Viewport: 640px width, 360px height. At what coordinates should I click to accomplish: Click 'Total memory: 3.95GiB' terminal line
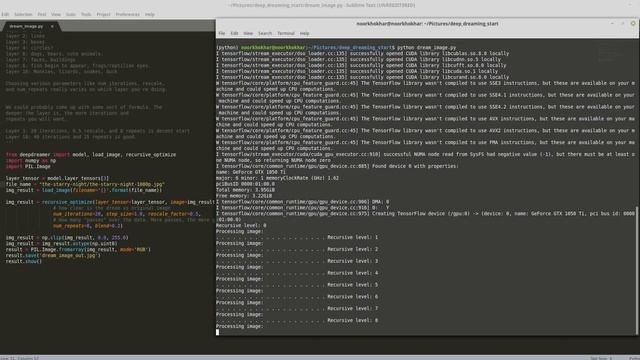[x=245, y=190]
